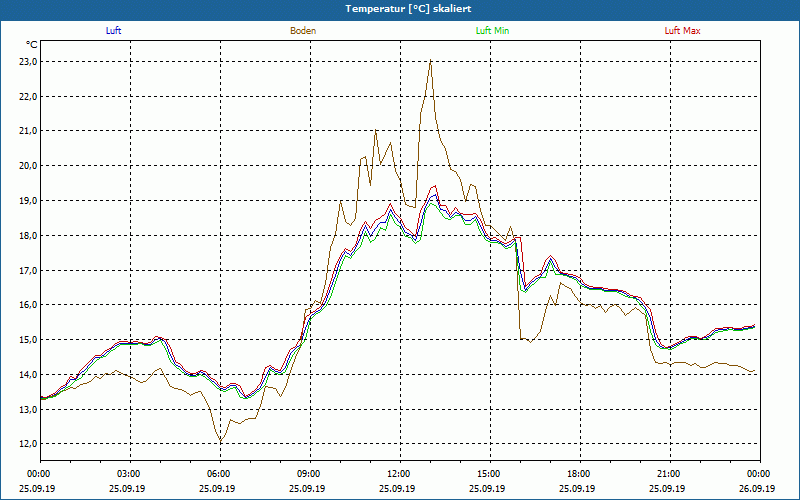Viewport: 800px width, 500px height.
Task: Click the 25.09.19 date below 12:00
Action: pos(397,488)
